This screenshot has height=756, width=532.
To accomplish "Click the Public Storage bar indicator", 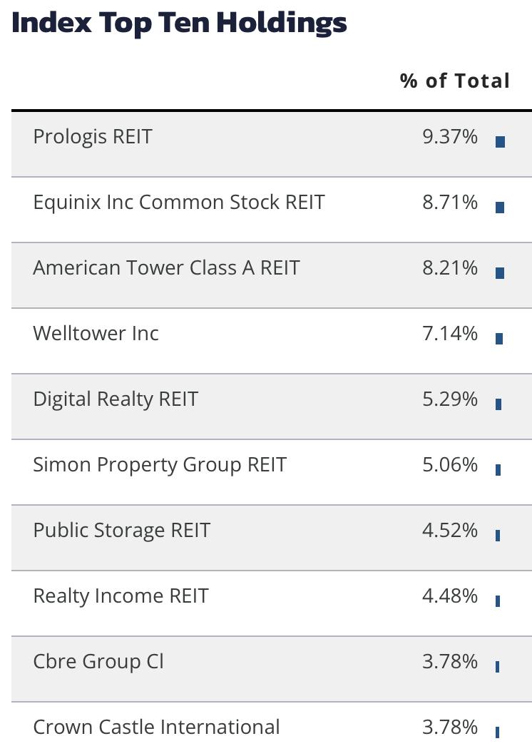I will coord(498,535).
